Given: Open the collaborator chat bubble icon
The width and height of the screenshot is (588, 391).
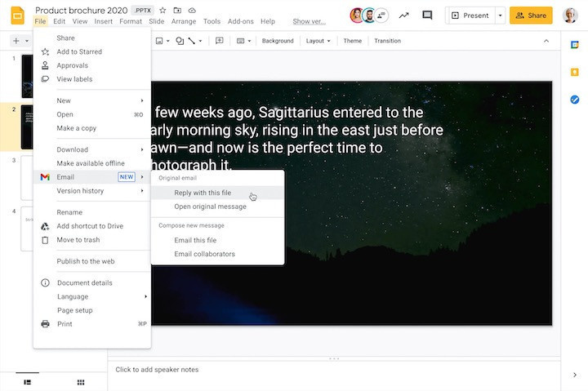Looking at the screenshot, I should [381, 16].
